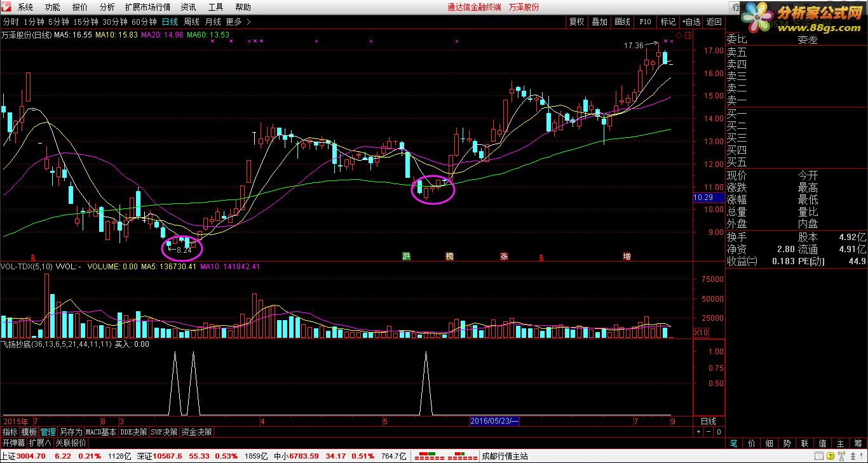Open the 报价 menu
The width and height of the screenshot is (868, 463).
[x=80, y=8]
